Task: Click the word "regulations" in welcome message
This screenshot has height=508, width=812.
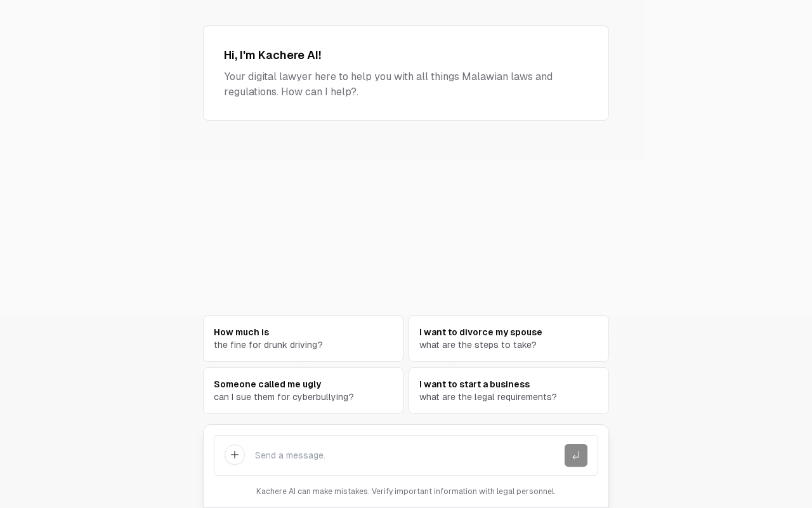Action: pos(251,92)
